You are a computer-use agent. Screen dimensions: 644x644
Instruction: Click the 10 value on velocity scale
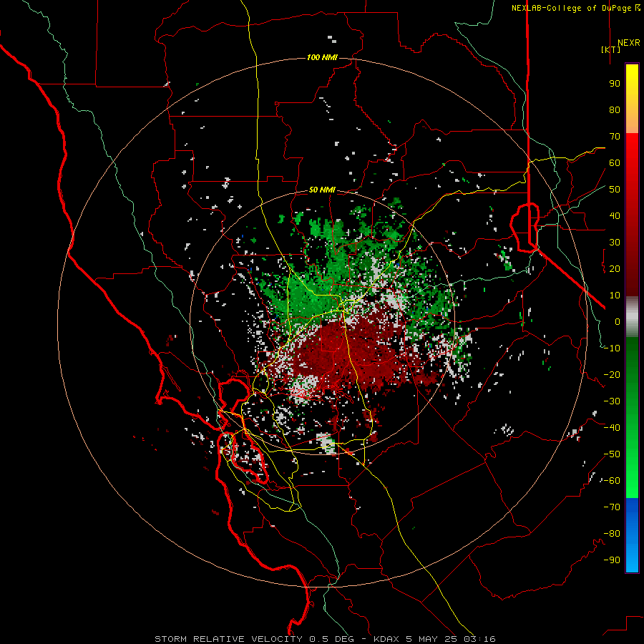(x=615, y=296)
